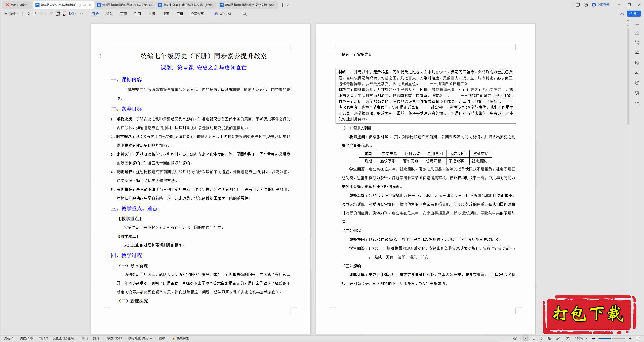Select the pen/edit tool in right sidebar
This screenshot has height=342, width=644.
(x=637, y=33)
